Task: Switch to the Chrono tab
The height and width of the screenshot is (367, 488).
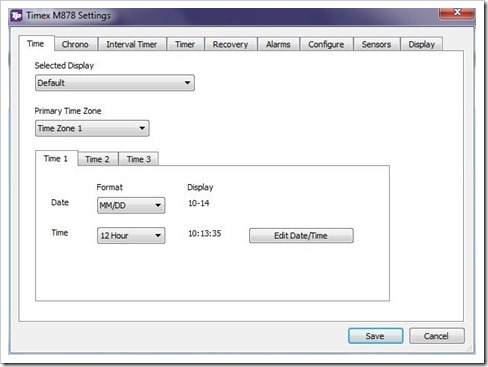Action: (75, 44)
